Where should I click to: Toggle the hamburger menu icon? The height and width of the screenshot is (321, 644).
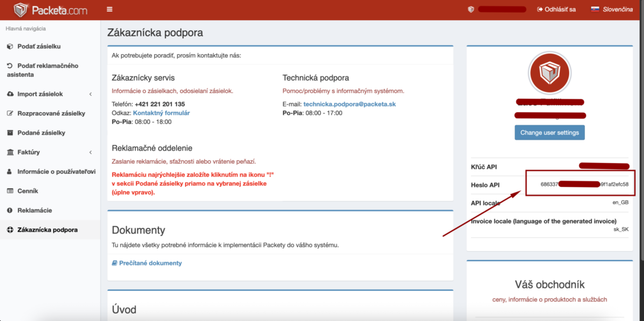110,9
